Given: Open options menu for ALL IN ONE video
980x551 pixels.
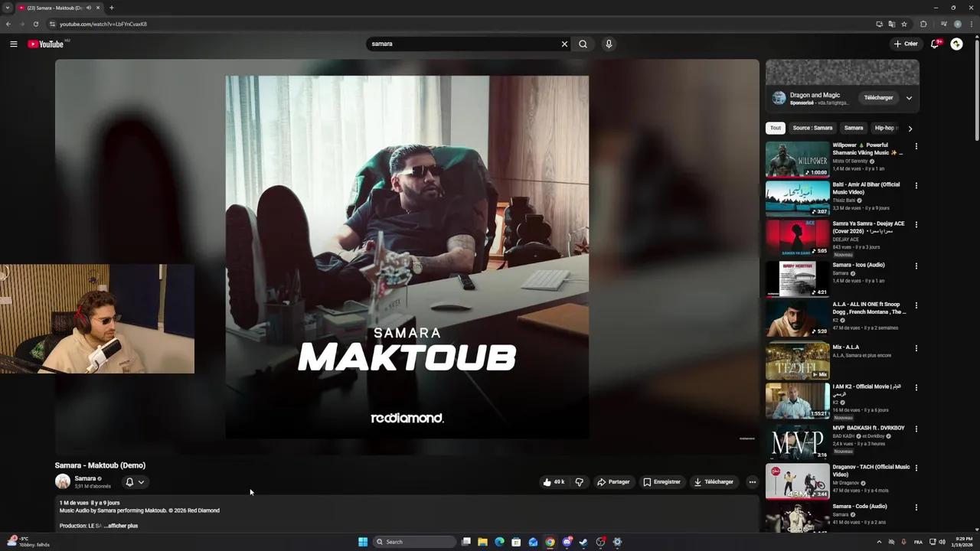Looking at the screenshot, I should 916,305.
